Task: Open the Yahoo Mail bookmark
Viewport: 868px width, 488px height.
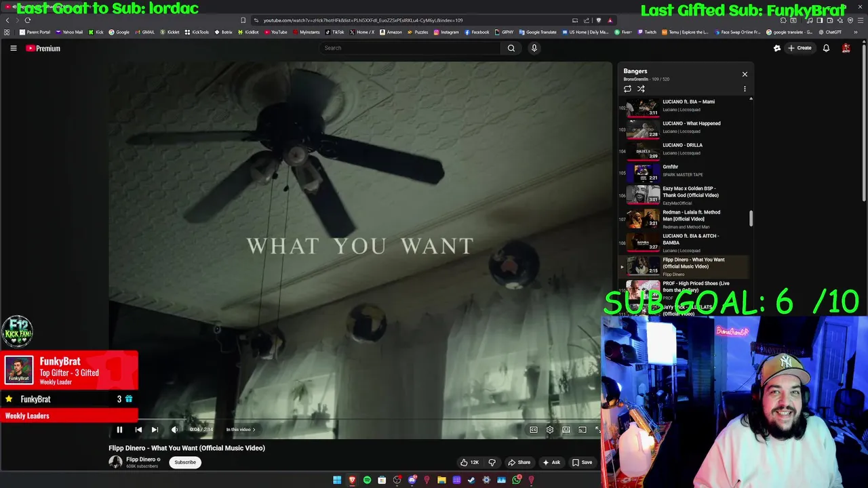Action: 69,32
